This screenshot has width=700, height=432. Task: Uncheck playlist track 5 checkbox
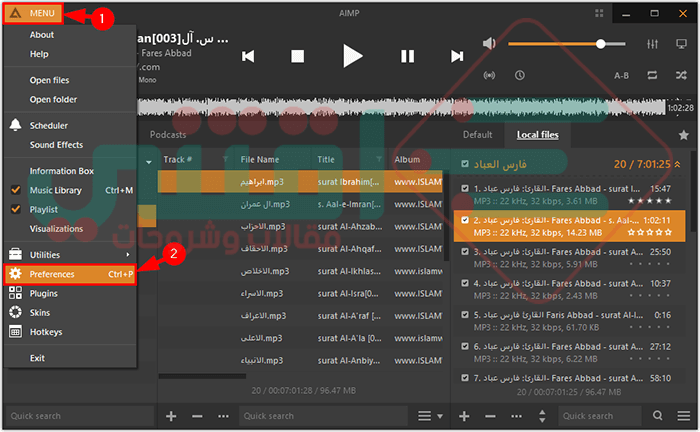465,315
